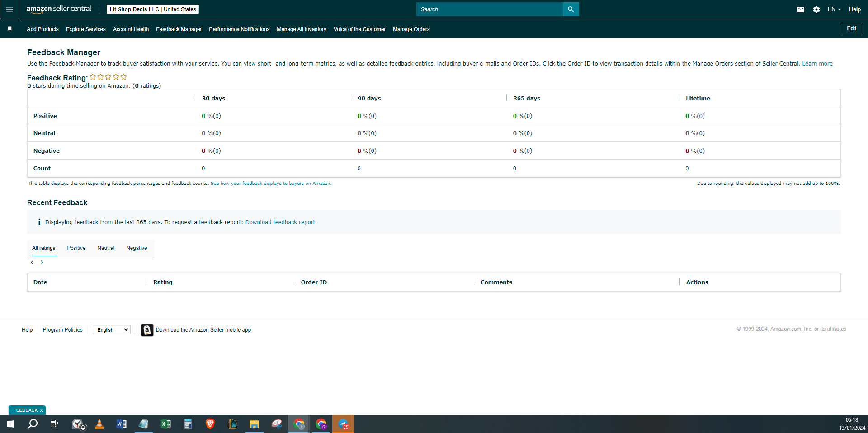The image size is (868, 433).
Task: Open the EN language dropdown
Action: click(x=834, y=9)
